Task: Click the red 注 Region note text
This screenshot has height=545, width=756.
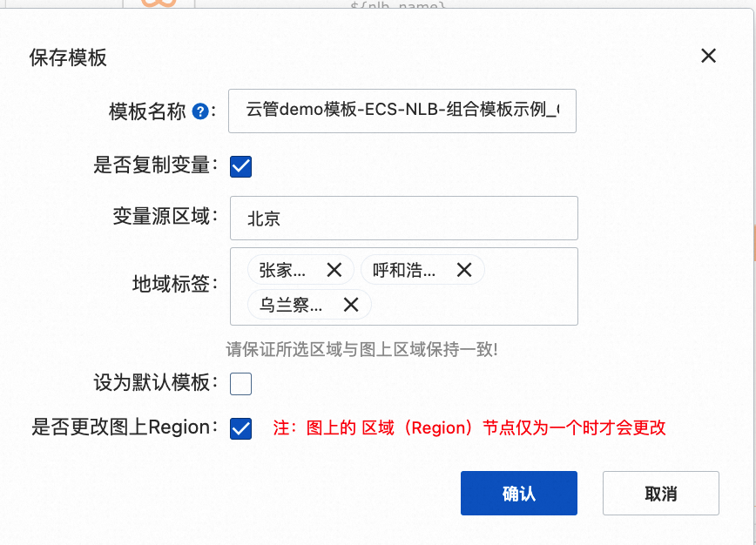Action: pos(469,427)
